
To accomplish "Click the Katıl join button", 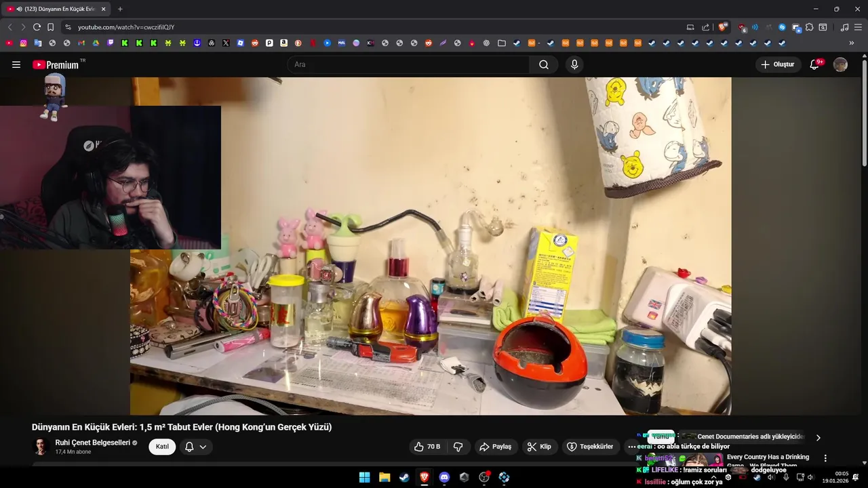I will click(162, 447).
